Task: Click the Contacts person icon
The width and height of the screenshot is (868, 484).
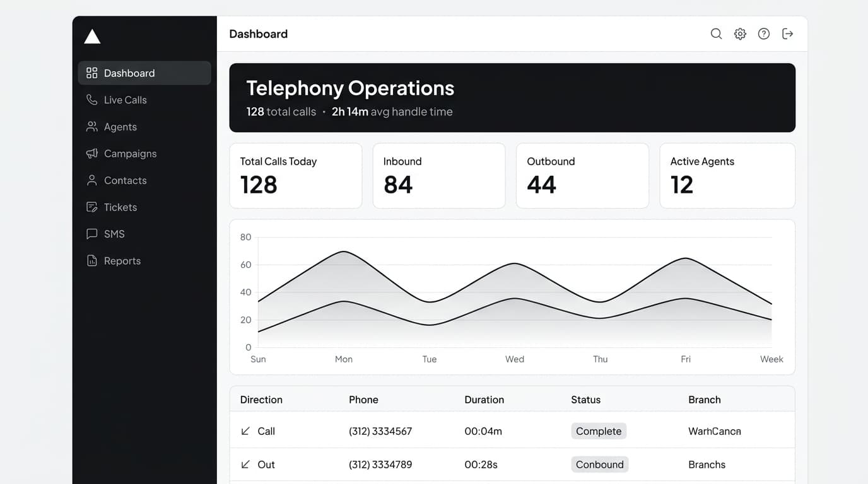Action: [x=92, y=180]
